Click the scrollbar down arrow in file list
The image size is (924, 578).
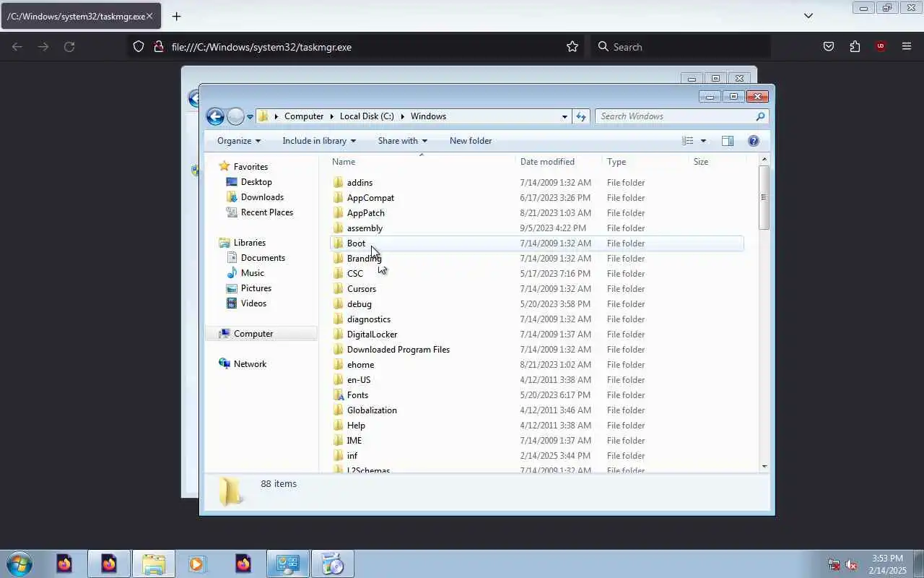click(764, 467)
